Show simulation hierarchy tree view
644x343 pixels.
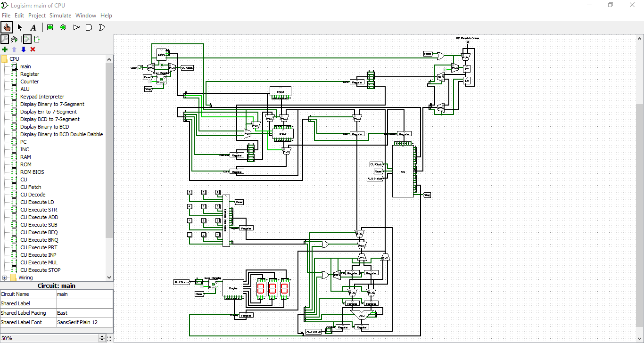(x=14, y=39)
